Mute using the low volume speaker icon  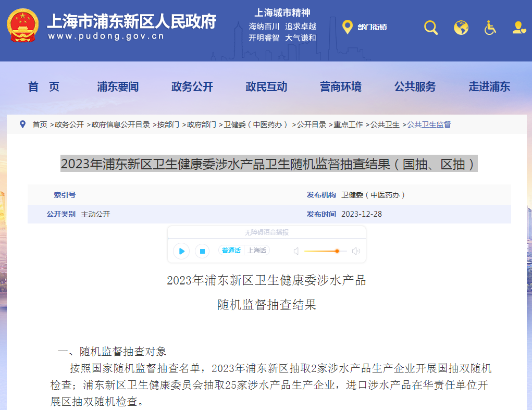pos(296,251)
